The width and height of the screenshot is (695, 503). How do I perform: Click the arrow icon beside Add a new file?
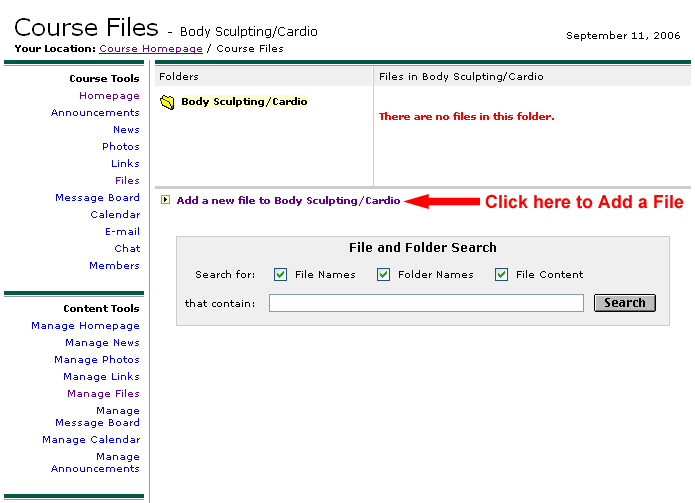[165, 200]
